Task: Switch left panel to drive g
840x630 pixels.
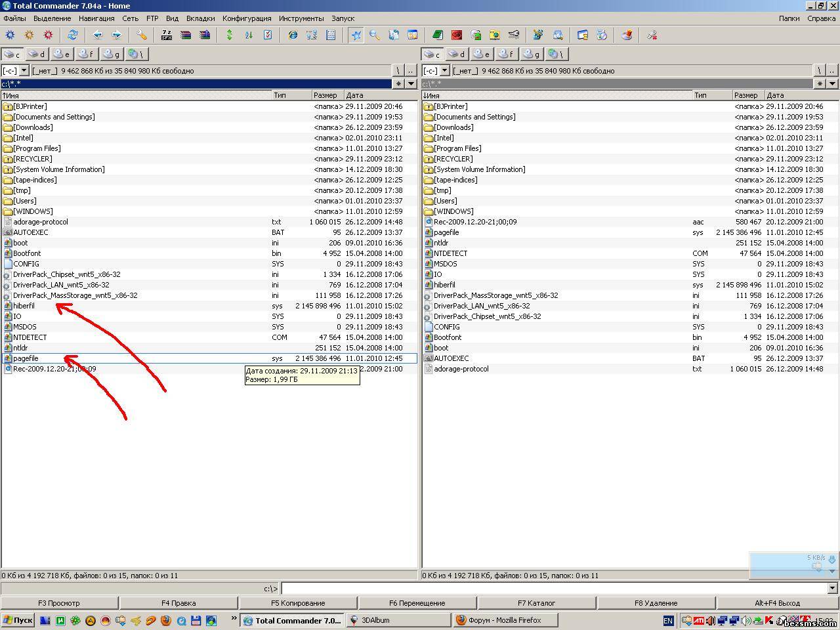Action: coord(112,54)
